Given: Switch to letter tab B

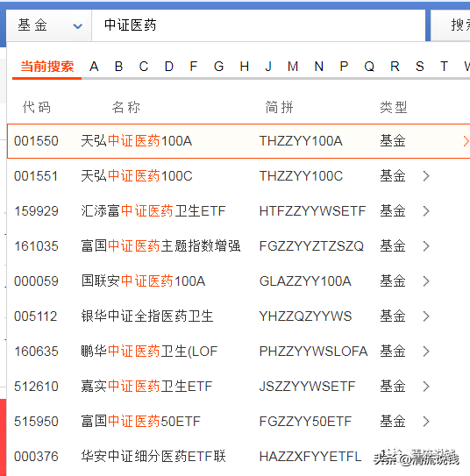Looking at the screenshot, I should (118, 67).
